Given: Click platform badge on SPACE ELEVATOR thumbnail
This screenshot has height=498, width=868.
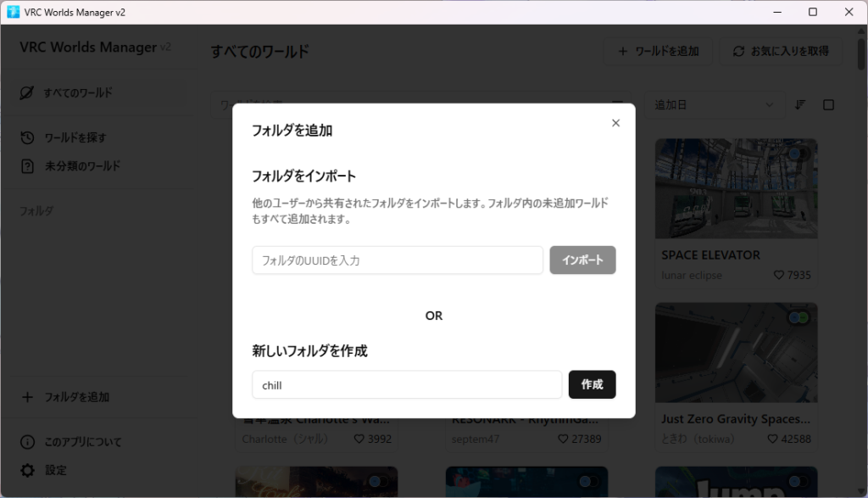Looking at the screenshot, I should click(798, 154).
